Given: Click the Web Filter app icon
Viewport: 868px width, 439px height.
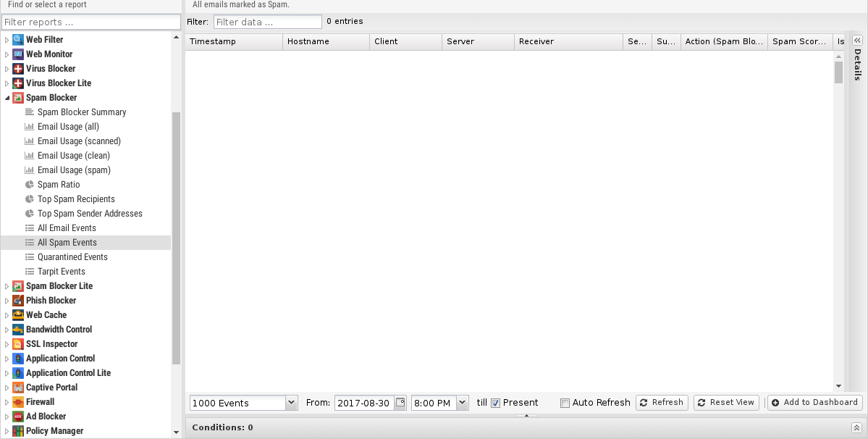Looking at the screenshot, I should [x=18, y=40].
